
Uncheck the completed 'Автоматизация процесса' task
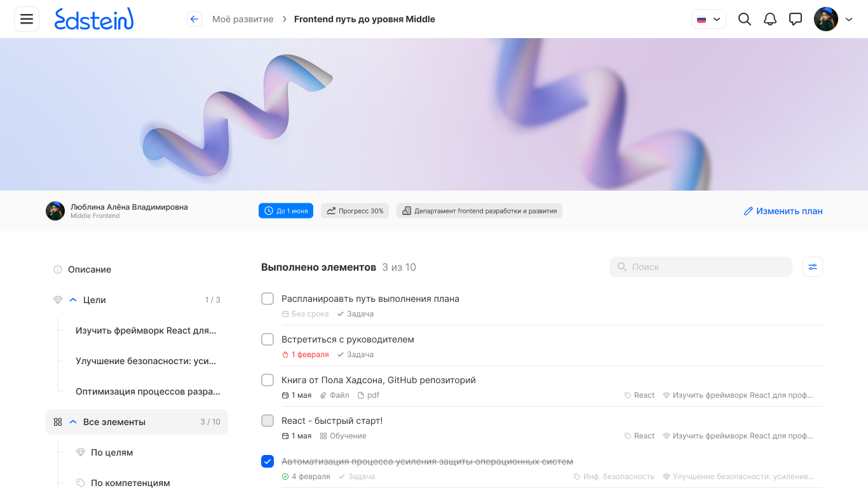tap(268, 461)
